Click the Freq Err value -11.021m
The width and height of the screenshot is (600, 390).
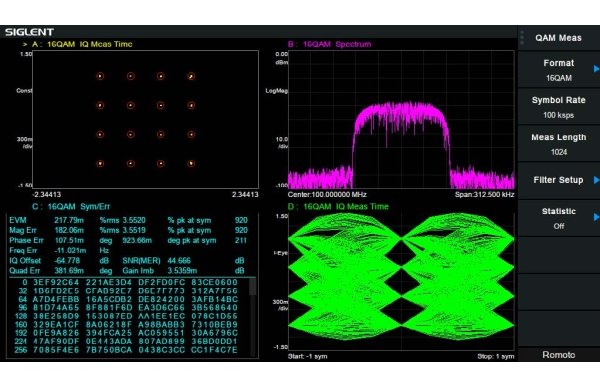point(70,251)
